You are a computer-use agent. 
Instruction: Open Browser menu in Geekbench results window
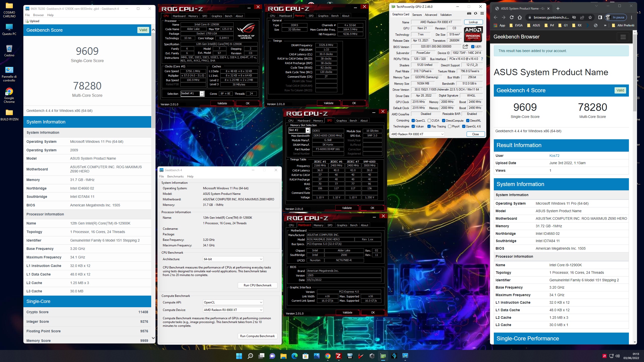[38, 15]
